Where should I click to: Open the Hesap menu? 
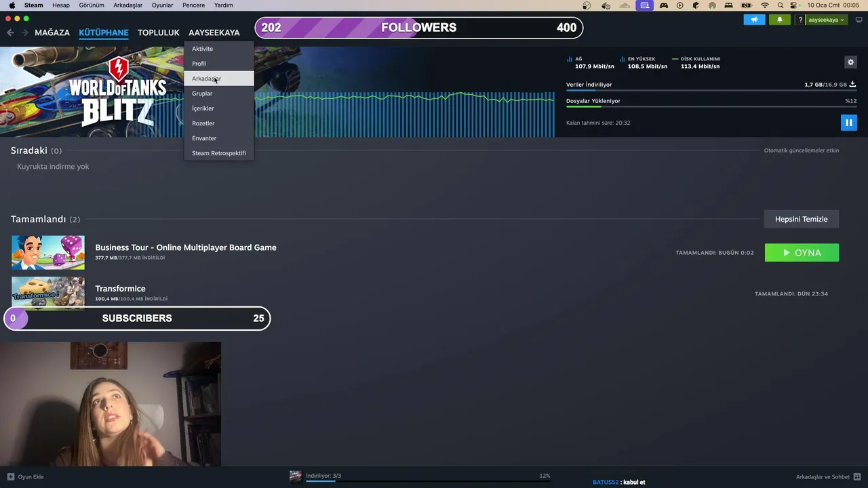pyautogui.click(x=61, y=5)
